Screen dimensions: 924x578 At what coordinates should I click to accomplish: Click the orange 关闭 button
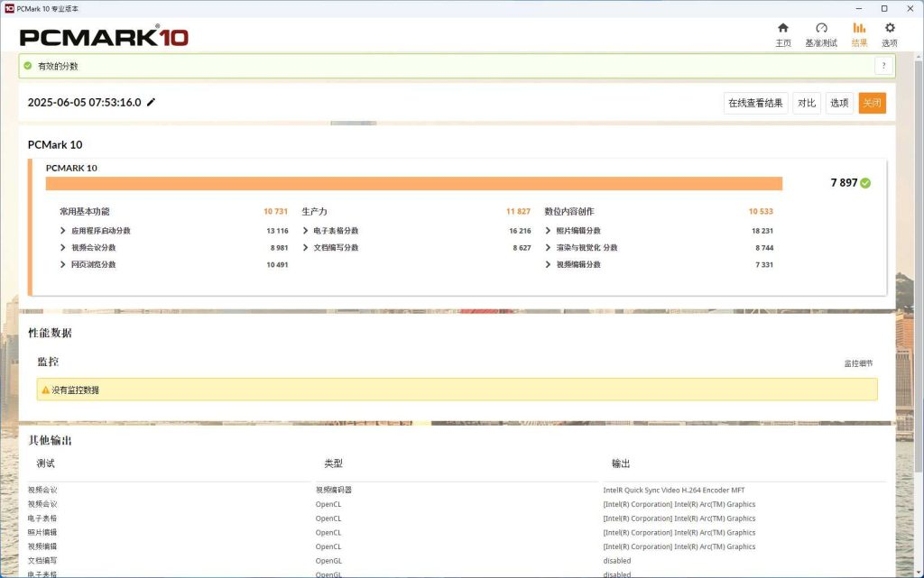[872, 103]
